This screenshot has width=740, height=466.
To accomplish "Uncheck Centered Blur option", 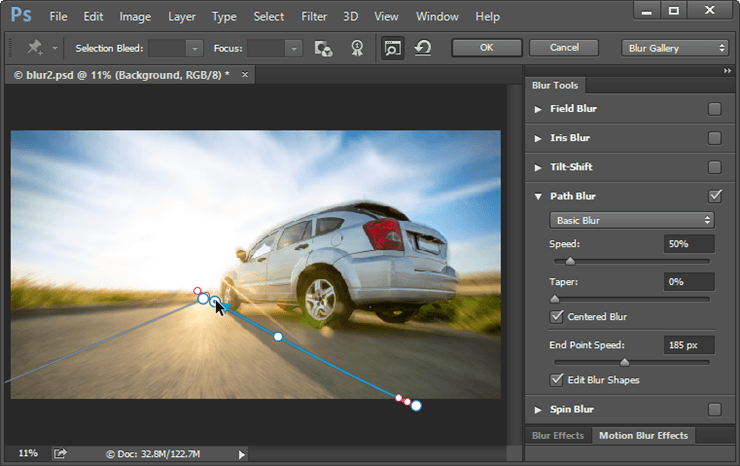I will coord(556,316).
